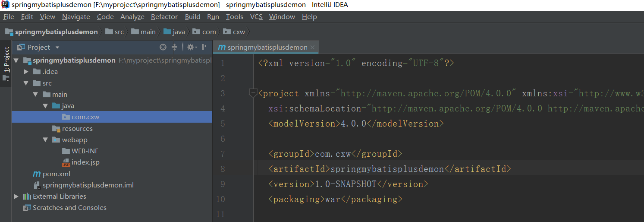The width and height of the screenshot is (644, 222).
Task: Open the Run menu
Action: [x=213, y=16]
